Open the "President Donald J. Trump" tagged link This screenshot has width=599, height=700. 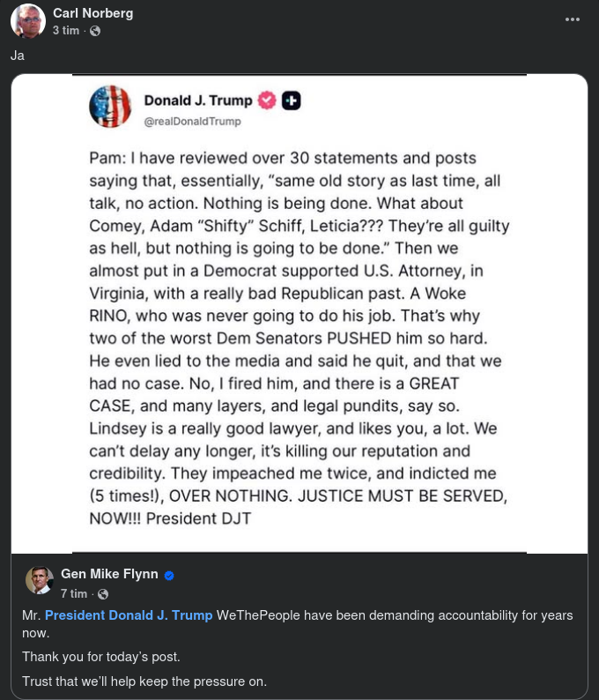click(x=129, y=614)
